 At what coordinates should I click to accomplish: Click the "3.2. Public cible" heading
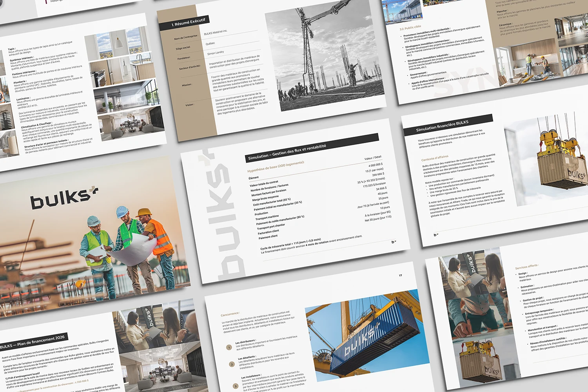pos(410,28)
